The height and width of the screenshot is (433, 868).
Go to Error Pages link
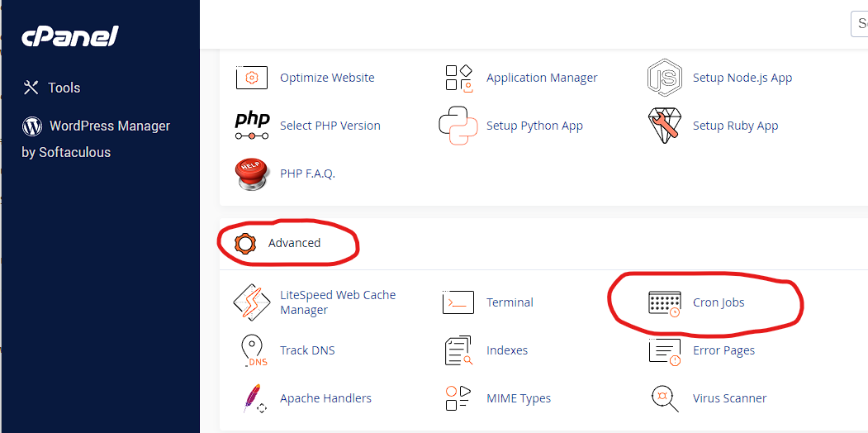[723, 350]
